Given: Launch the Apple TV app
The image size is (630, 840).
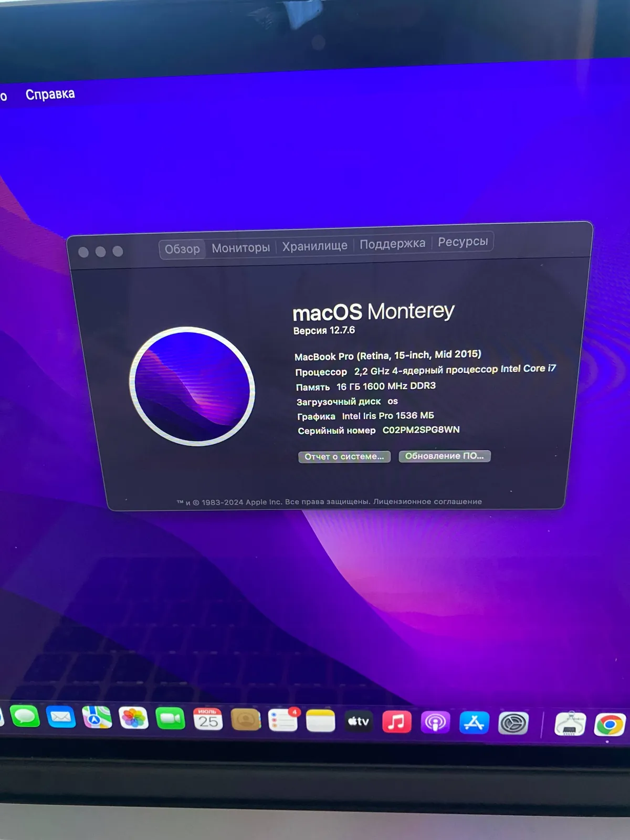Looking at the screenshot, I should coord(359,721).
